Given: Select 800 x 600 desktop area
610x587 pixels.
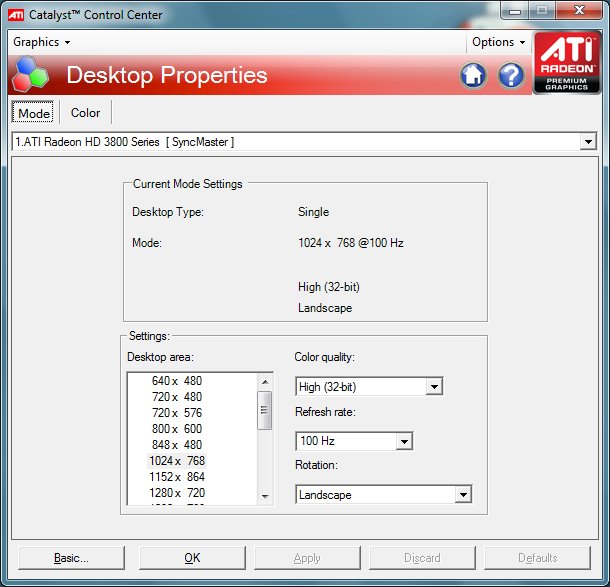Looking at the screenshot, I should 177,428.
